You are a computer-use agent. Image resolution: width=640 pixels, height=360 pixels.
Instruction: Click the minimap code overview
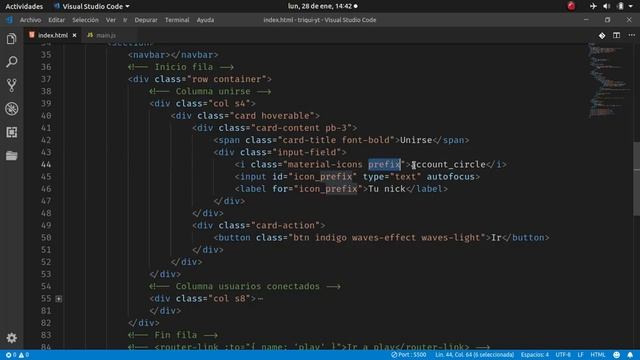click(609, 82)
